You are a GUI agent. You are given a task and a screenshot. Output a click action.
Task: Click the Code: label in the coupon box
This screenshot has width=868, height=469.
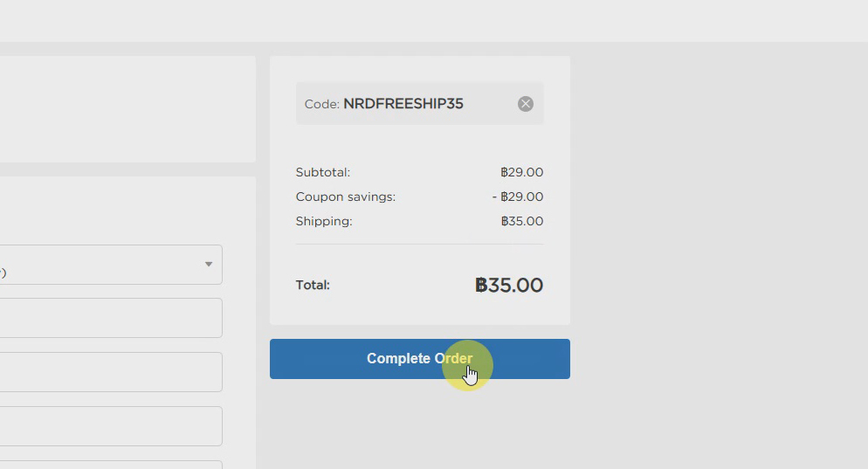point(321,104)
